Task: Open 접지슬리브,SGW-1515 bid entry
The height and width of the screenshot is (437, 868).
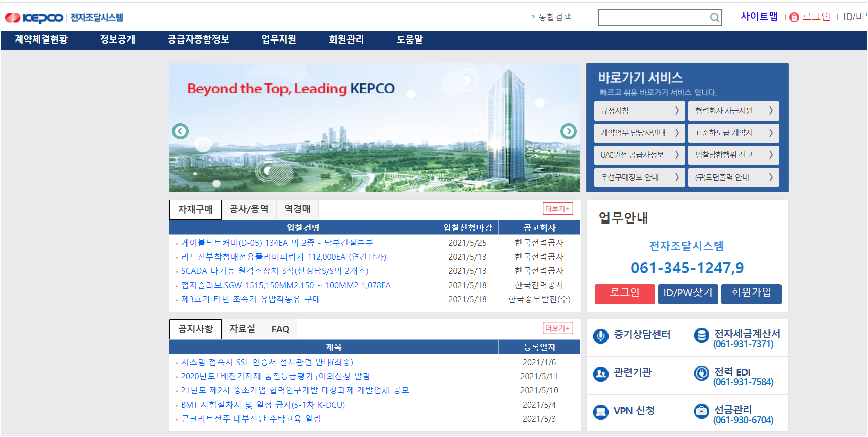Action: (286, 286)
